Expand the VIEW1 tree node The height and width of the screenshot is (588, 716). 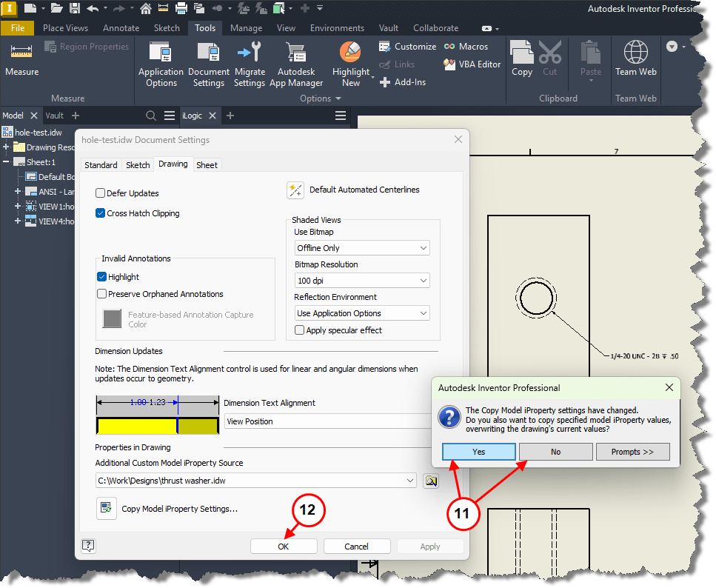[x=18, y=206]
